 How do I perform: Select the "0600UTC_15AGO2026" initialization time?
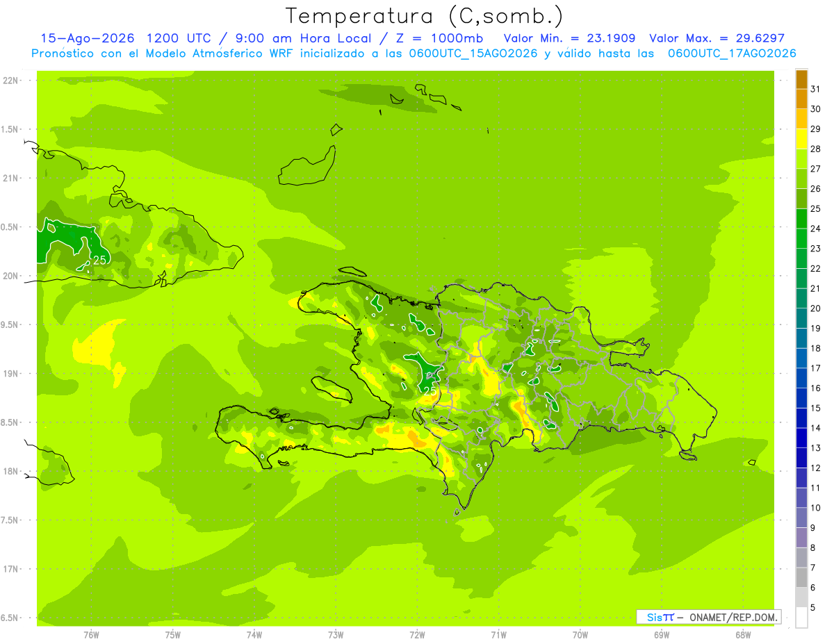pos(472,53)
